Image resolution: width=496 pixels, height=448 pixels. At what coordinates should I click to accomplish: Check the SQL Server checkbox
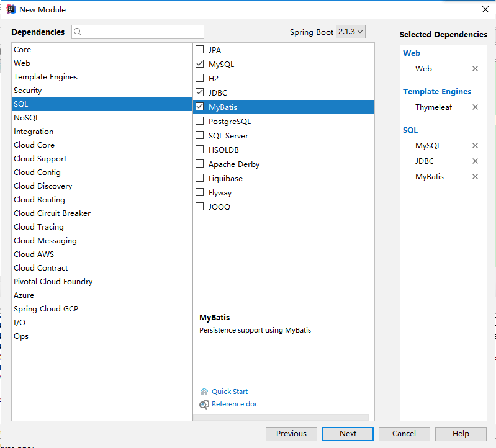[200, 135]
